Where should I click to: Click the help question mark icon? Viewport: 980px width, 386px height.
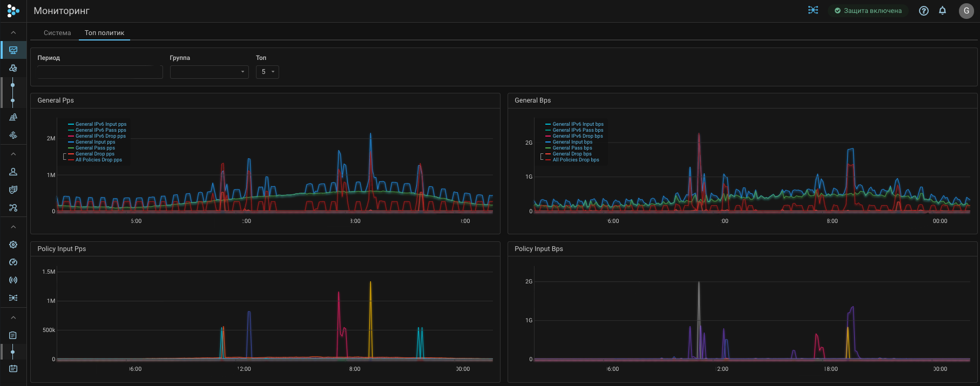924,11
